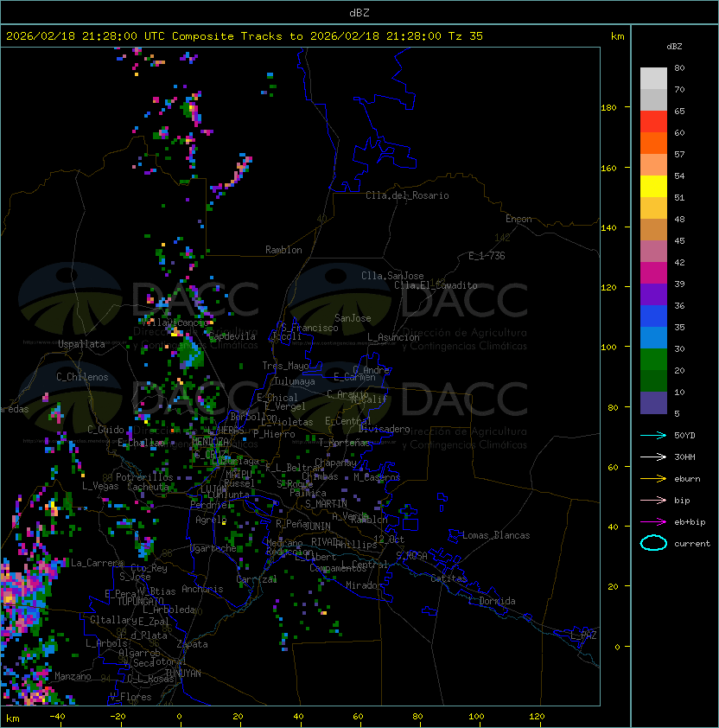
Task: Click the cyan 'current' ellipse symbol
Action: tap(653, 543)
